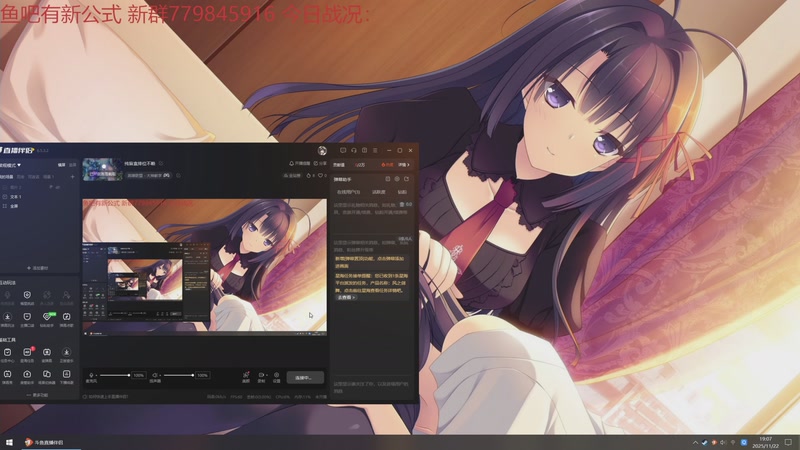The image size is (800, 450).
Task: Open the hamburger menu in title bar
Action: pos(375,150)
